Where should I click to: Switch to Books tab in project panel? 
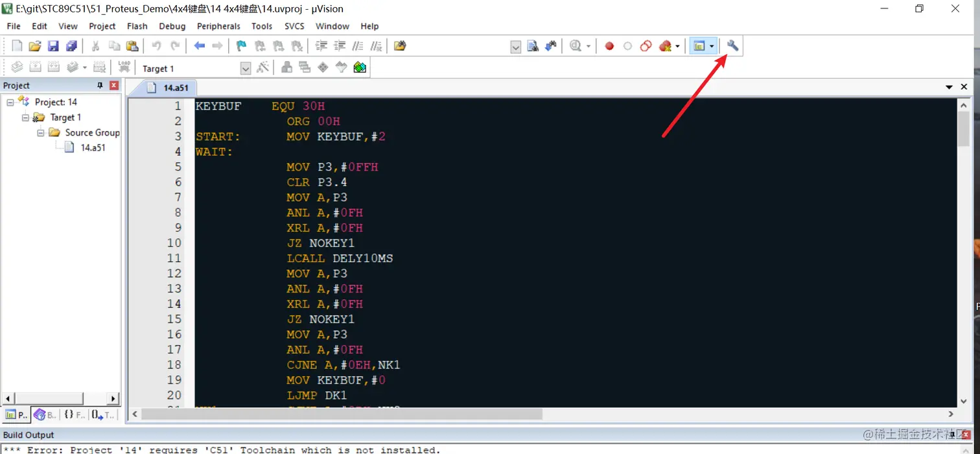point(45,415)
